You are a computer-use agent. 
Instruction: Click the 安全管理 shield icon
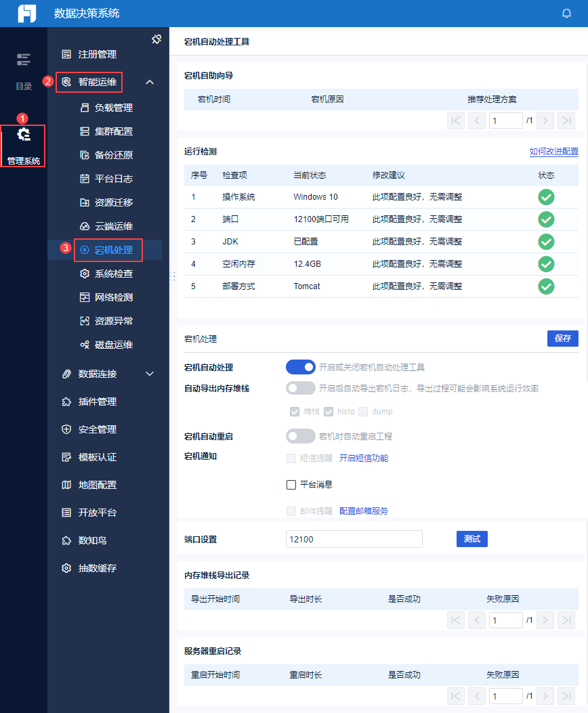coord(66,429)
